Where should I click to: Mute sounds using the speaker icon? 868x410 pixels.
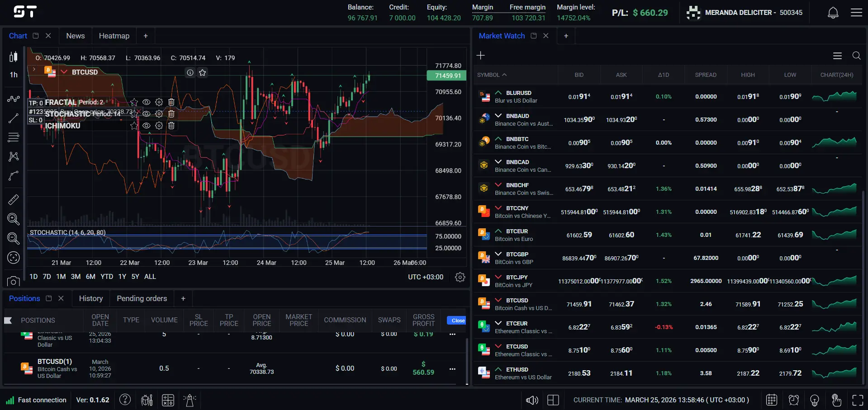tap(531, 400)
